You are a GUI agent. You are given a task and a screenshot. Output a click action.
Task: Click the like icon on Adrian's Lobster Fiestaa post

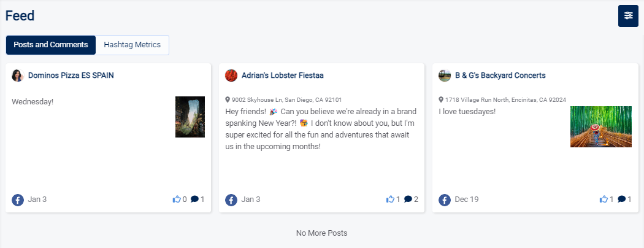(x=390, y=200)
